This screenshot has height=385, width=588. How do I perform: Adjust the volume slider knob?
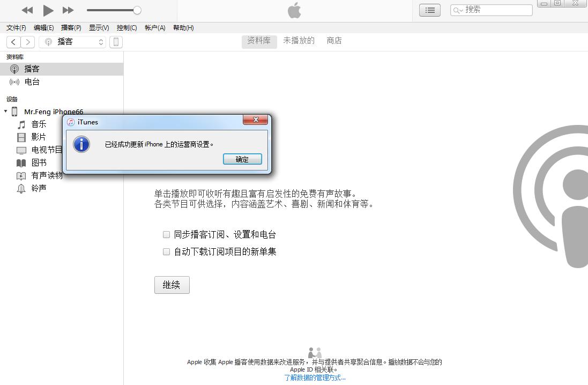[137, 11]
